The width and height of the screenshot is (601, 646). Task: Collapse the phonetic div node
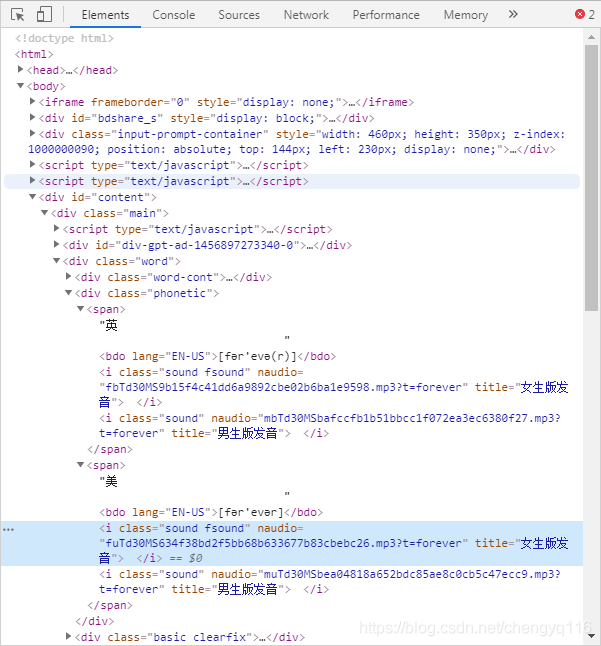tap(68, 293)
